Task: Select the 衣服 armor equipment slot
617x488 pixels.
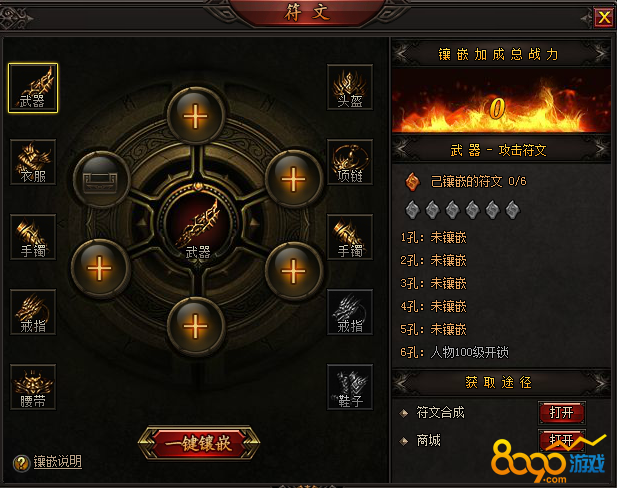Action: point(33,162)
